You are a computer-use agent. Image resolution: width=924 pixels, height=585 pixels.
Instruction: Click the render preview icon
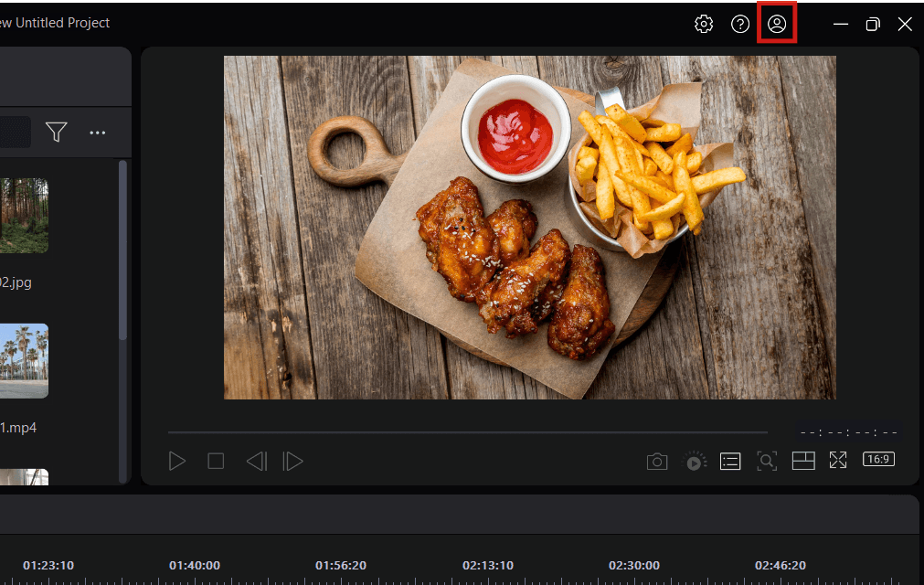695,462
